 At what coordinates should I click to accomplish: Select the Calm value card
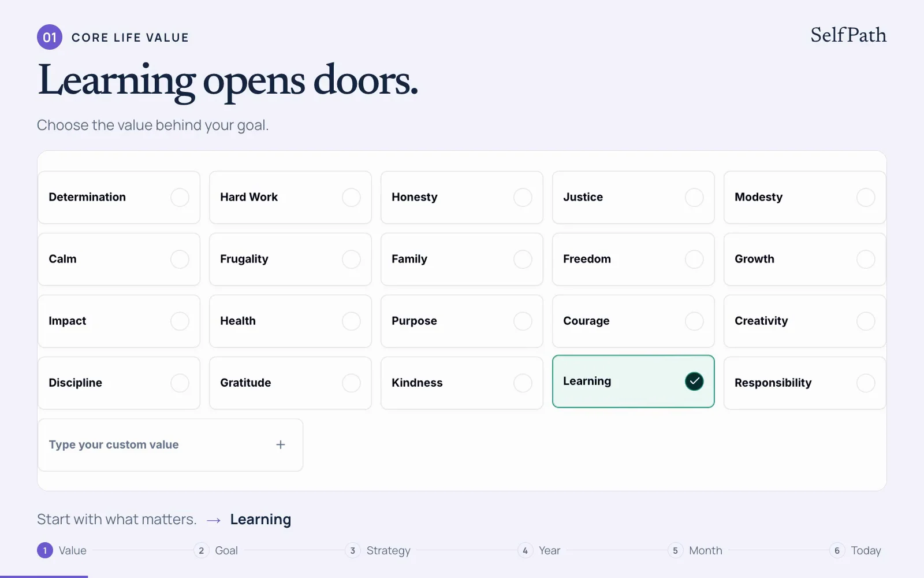point(119,259)
